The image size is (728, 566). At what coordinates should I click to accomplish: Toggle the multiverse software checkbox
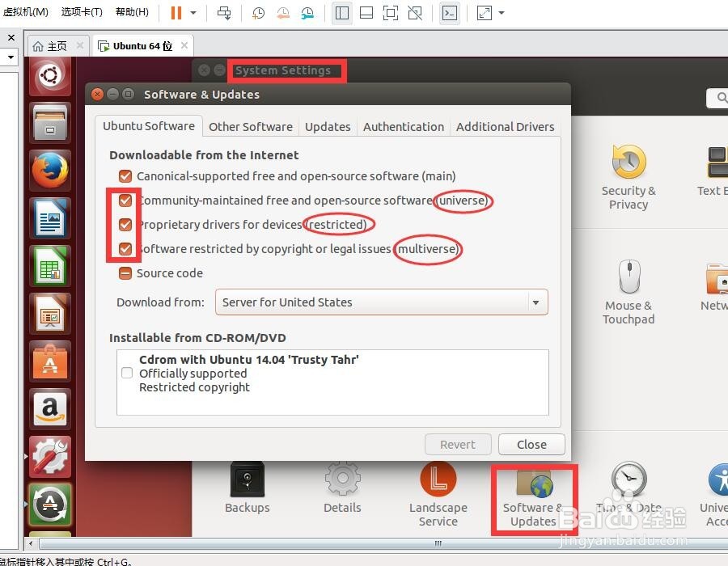(x=125, y=249)
